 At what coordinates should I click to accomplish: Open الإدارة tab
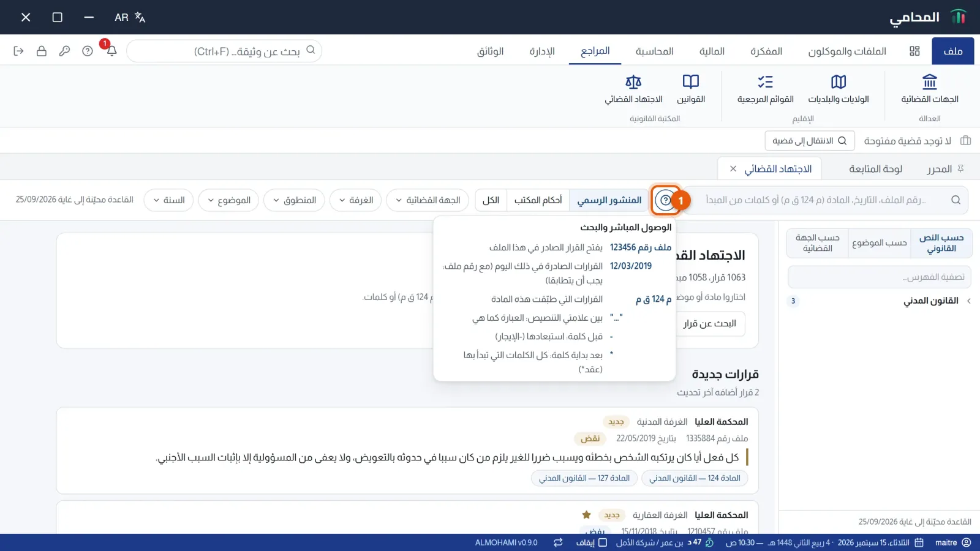[x=542, y=51]
